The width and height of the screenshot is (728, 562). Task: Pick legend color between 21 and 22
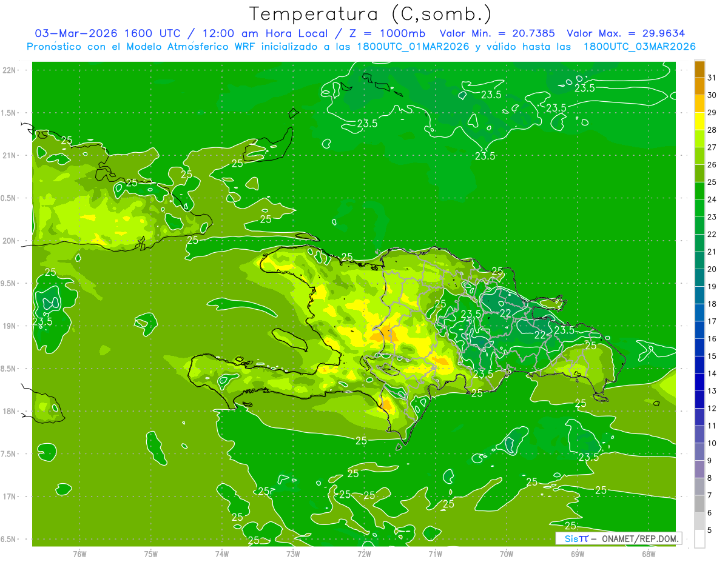(700, 243)
